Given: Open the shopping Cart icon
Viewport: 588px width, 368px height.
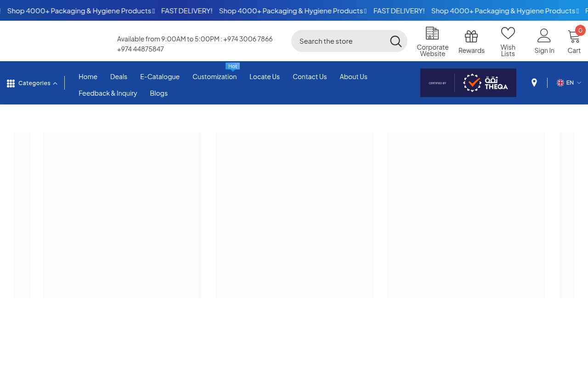Looking at the screenshot, I should point(574,36).
